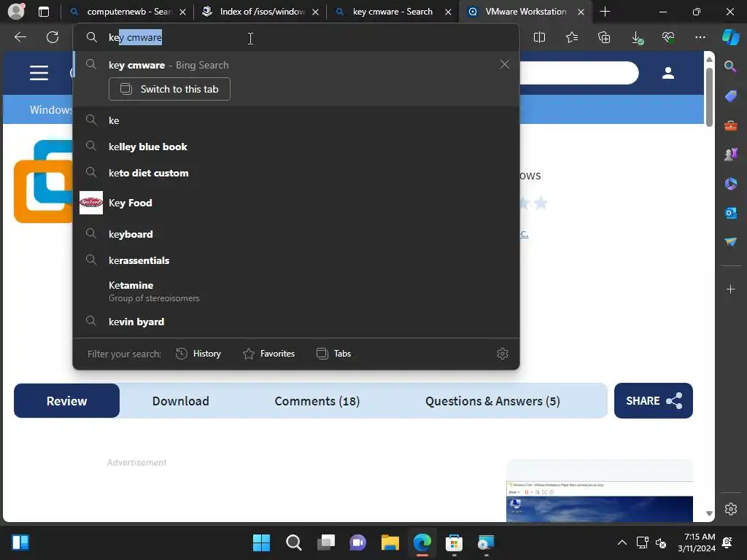Viewport: 747px width, 560px height.
Task: Open the sidebar Shopping tag icon
Action: tap(730, 96)
